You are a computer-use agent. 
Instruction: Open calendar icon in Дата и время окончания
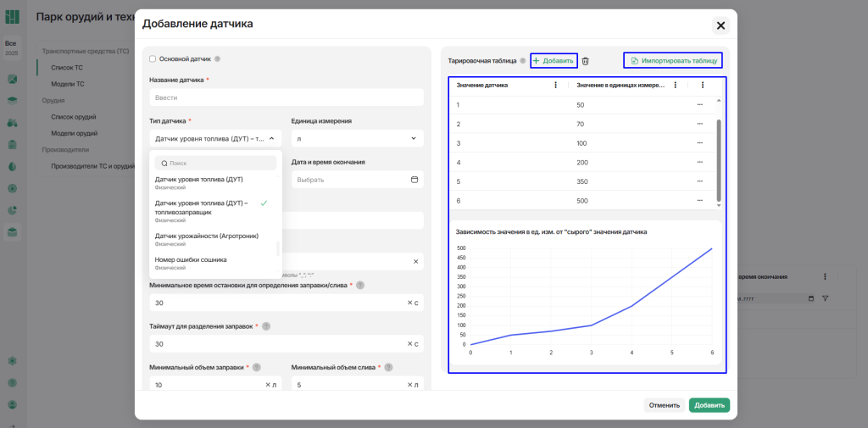point(415,180)
